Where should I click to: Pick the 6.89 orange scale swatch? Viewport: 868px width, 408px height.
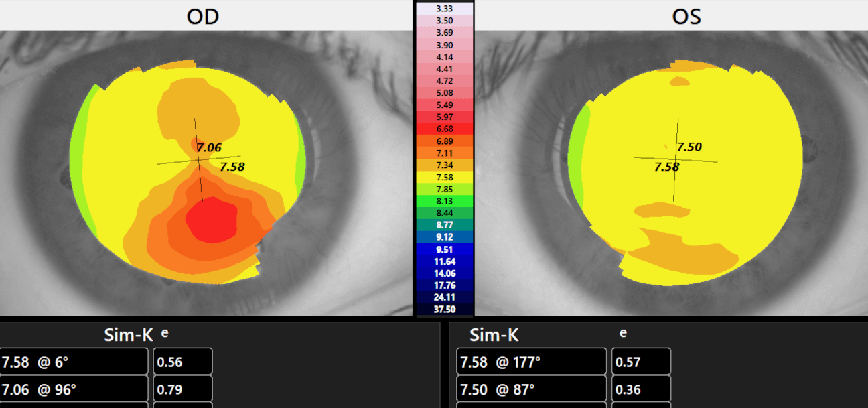[444, 141]
